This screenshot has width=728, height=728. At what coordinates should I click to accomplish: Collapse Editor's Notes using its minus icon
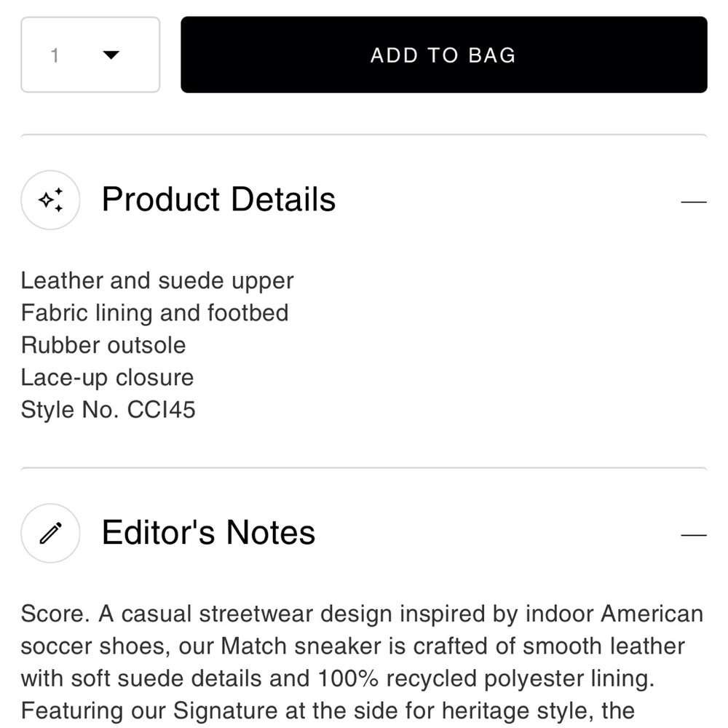[x=693, y=535]
